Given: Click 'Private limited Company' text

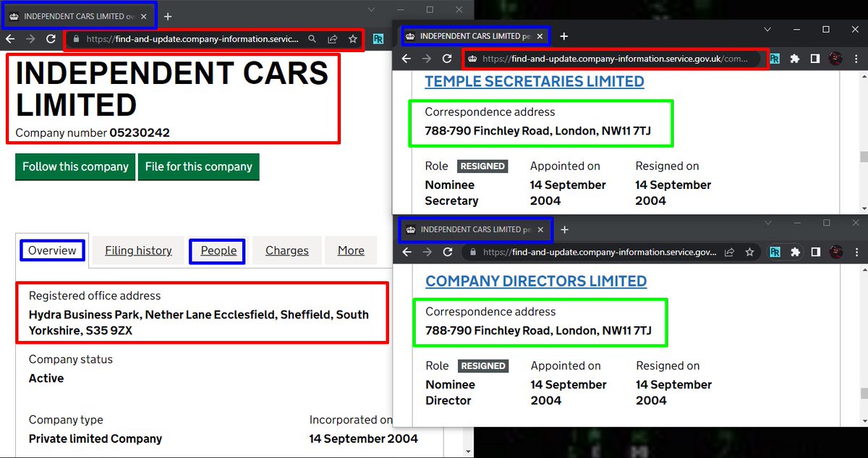Looking at the screenshot, I should pos(95,438).
